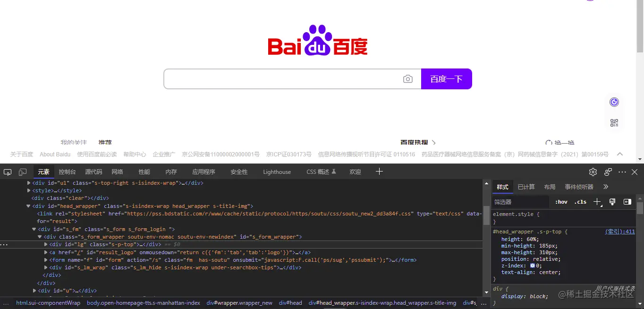Click the inspect element picker icon
644x309 pixels.
click(x=8, y=172)
